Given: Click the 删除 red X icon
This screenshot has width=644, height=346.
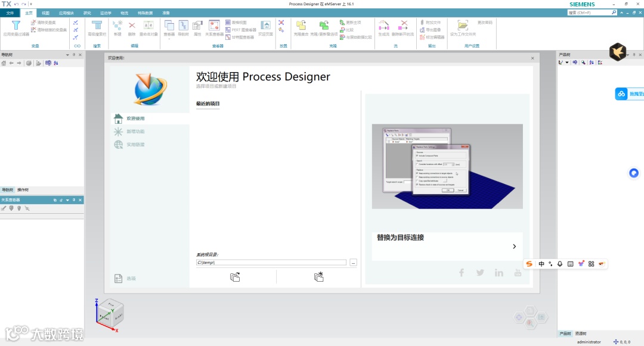Looking at the screenshot, I should pos(132,26).
